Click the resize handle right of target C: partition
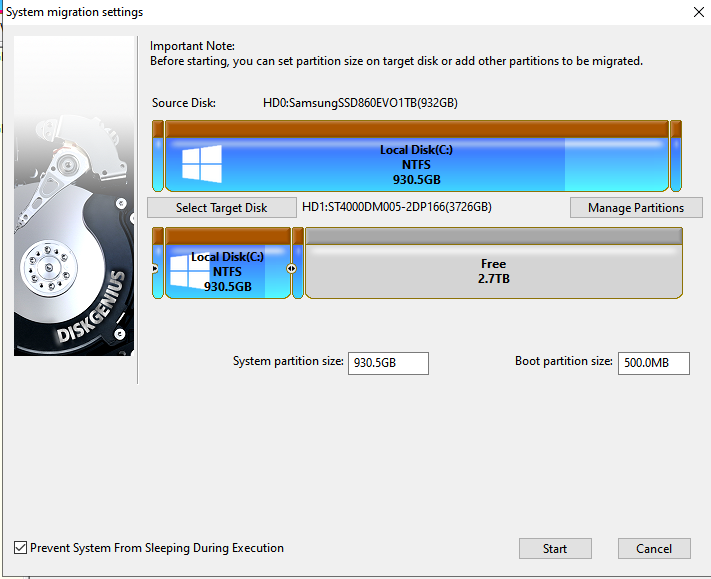 (x=292, y=268)
